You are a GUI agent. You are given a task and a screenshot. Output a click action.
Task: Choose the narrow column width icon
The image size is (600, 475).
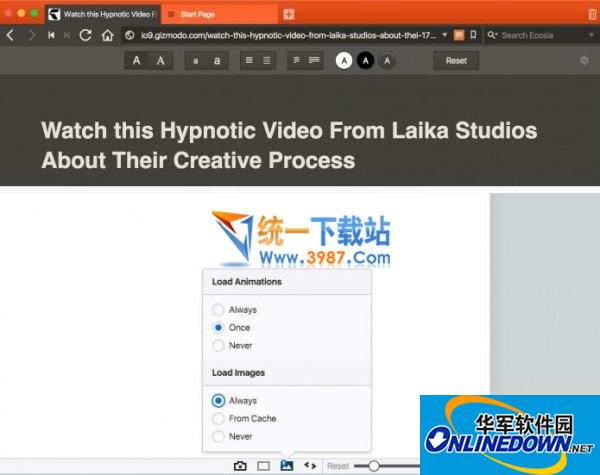tap(297, 60)
